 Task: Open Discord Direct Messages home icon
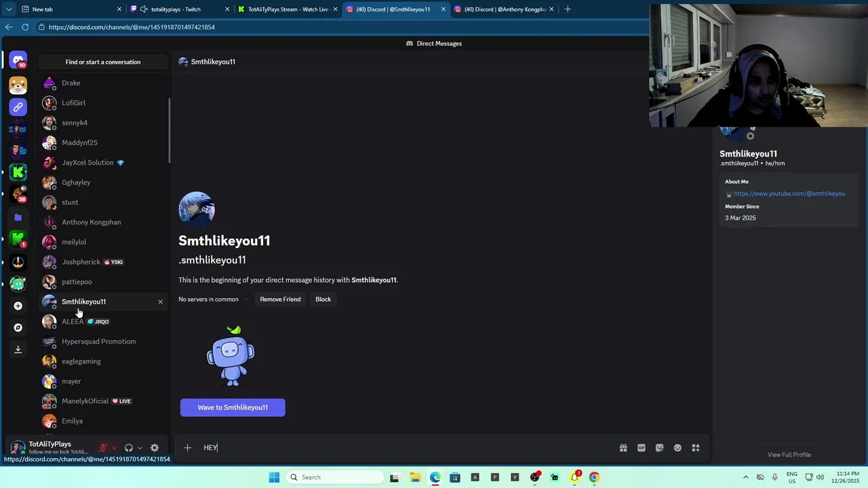18,60
